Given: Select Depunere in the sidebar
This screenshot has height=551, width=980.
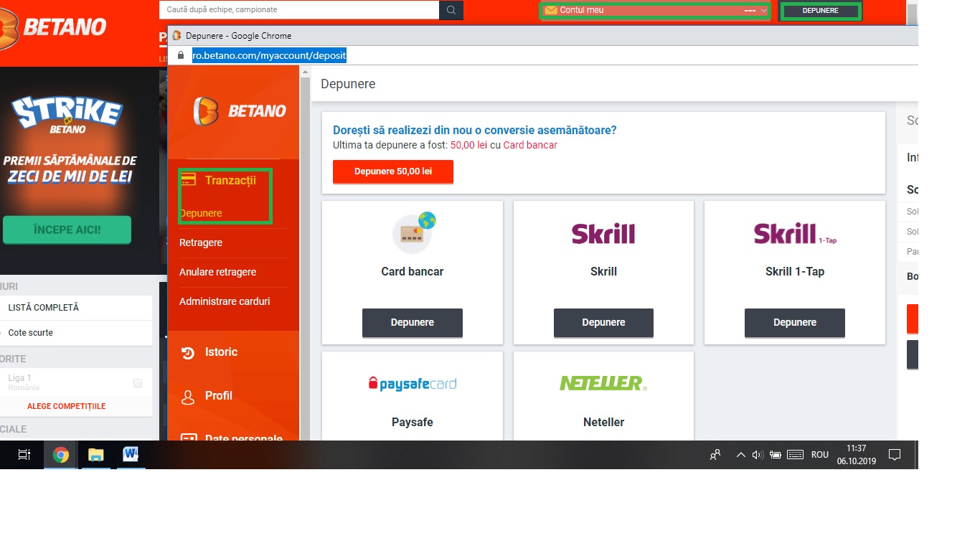Looking at the screenshot, I should point(201,213).
